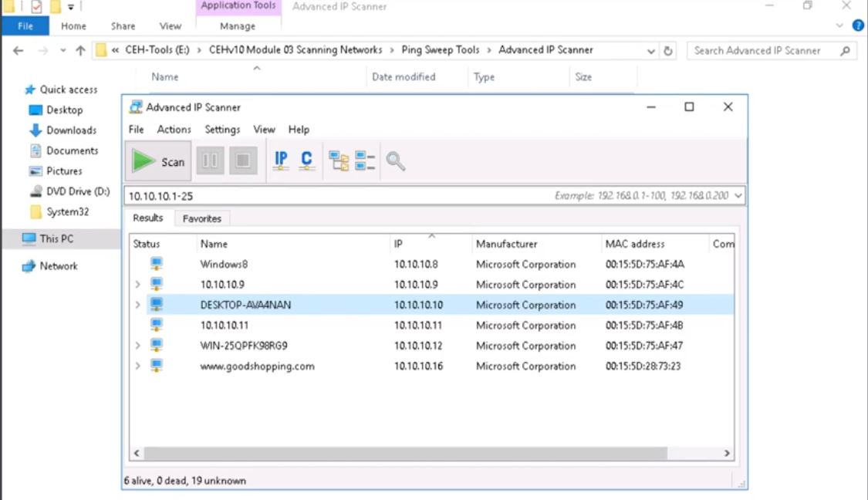Select the 10.10.10.16 IP cell
The width and height of the screenshot is (868, 500).
pos(418,366)
